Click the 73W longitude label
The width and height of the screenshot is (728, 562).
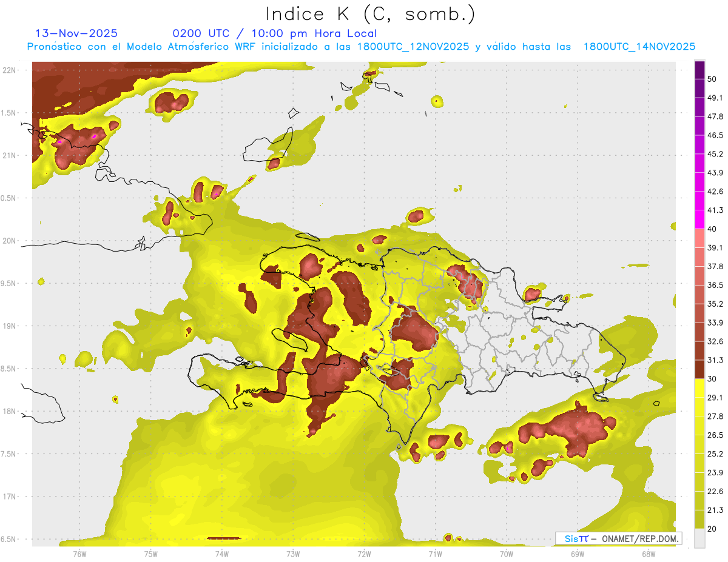click(293, 554)
